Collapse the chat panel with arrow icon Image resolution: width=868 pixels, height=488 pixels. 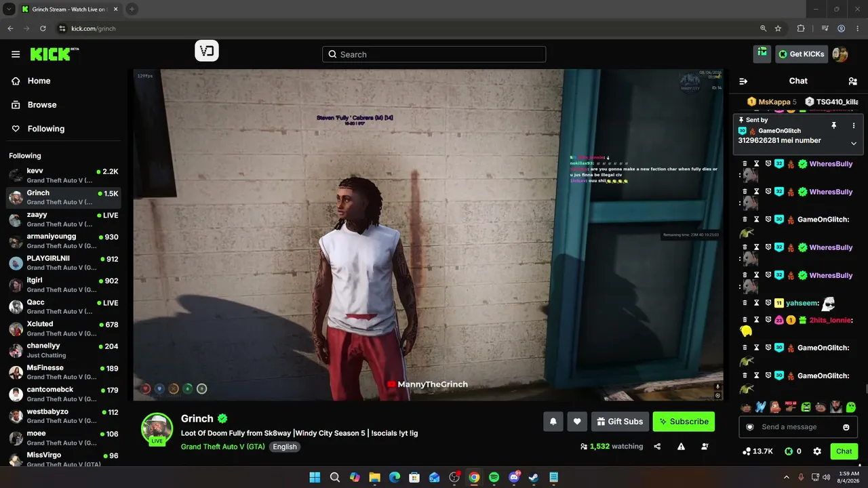tap(743, 81)
